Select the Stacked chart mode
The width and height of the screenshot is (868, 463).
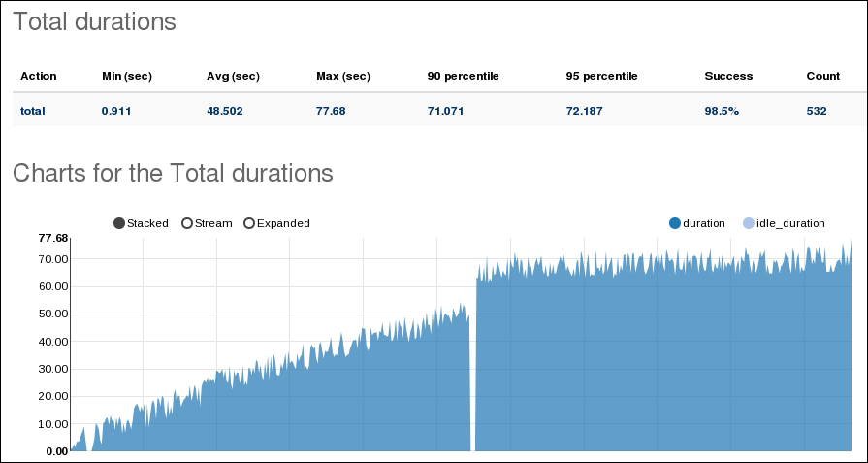[119, 223]
